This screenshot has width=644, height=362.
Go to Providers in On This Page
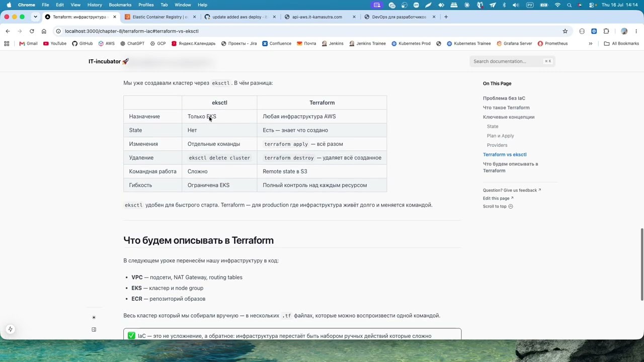pos(497,145)
